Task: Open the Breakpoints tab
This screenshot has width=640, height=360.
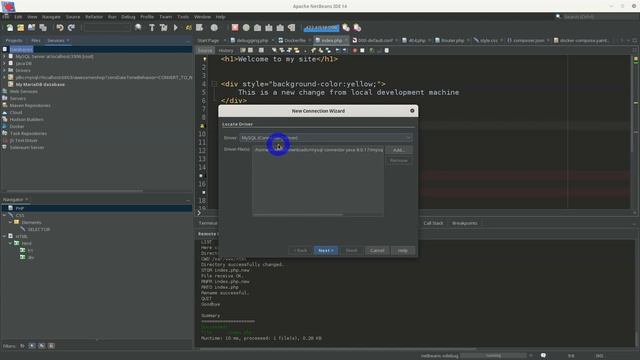Action: click(464, 223)
